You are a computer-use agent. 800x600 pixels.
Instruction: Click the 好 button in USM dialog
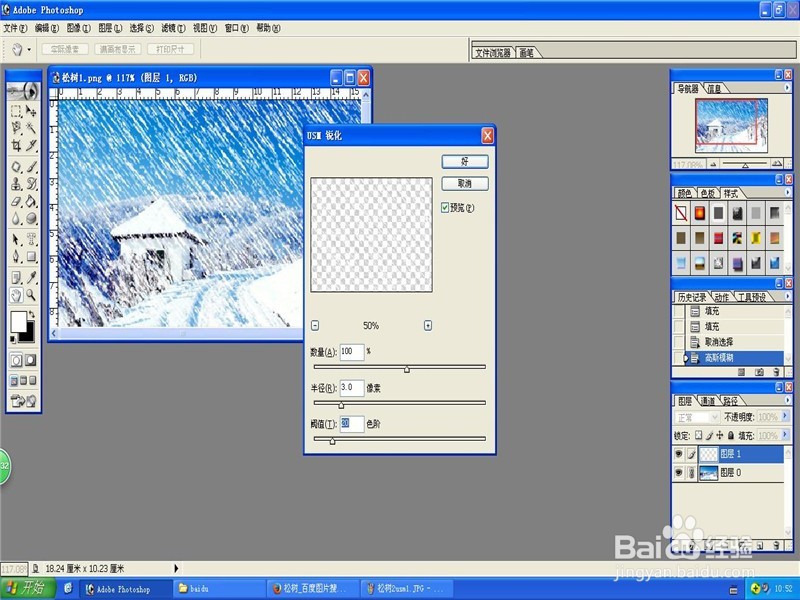click(465, 161)
